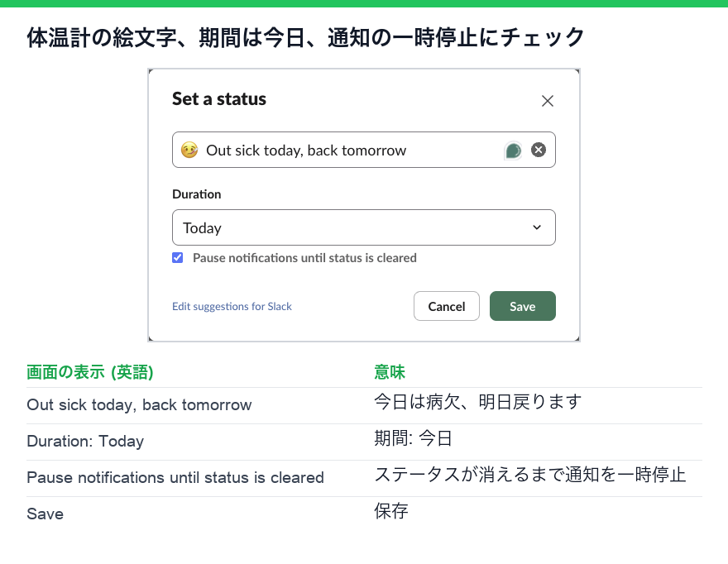Click table cell Duration: Today

[x=85, y=441]
